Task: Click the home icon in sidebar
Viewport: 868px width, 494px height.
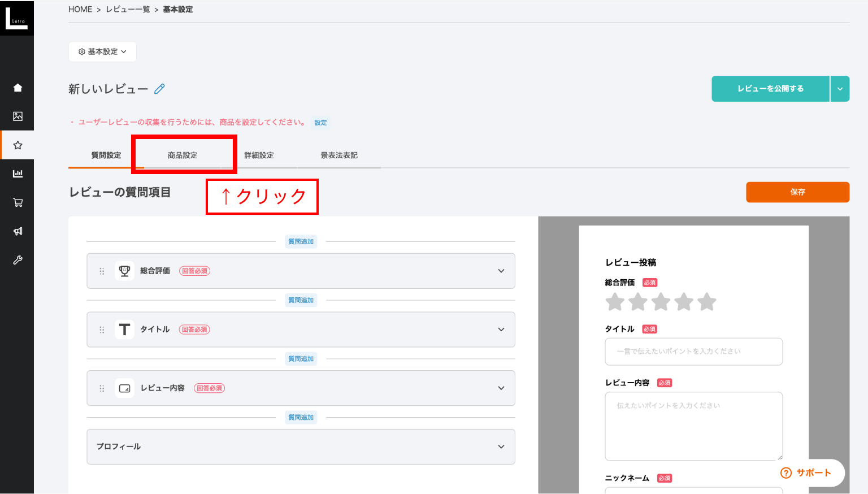Action: [x=18, y=88]
